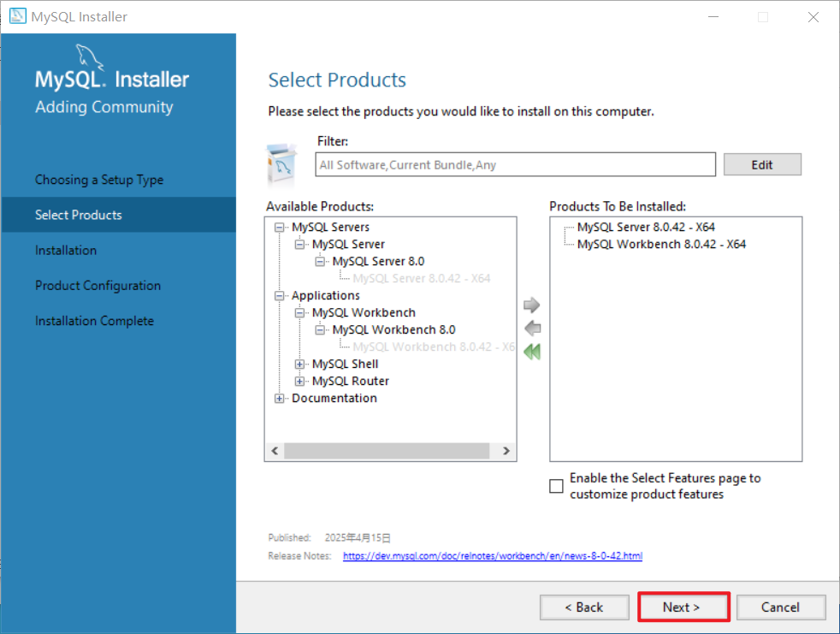Select MySQL Workbench 8.0.42 in install list
Image resolution: width=840 pixels, height=634 pixels.
pos(661,245)
